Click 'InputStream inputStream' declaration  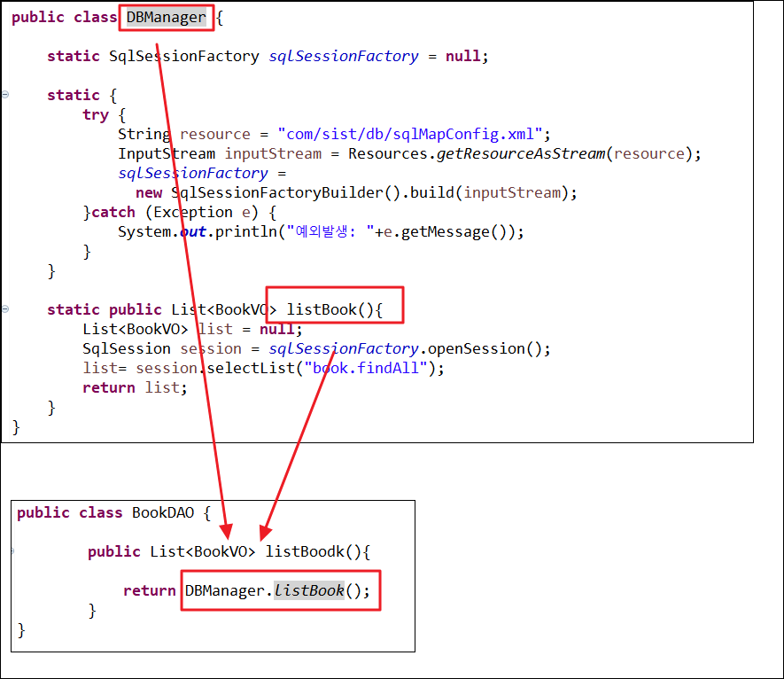click(x=220, y=153)
